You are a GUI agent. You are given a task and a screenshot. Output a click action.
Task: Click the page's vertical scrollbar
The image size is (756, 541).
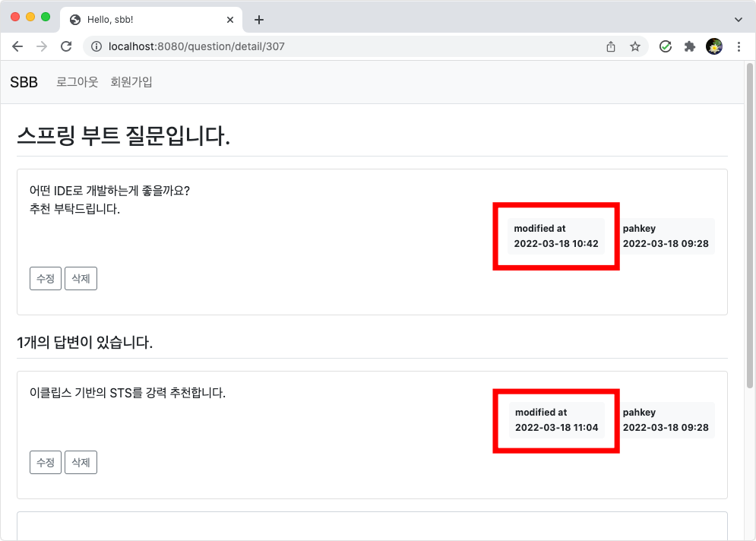point(750,225)
